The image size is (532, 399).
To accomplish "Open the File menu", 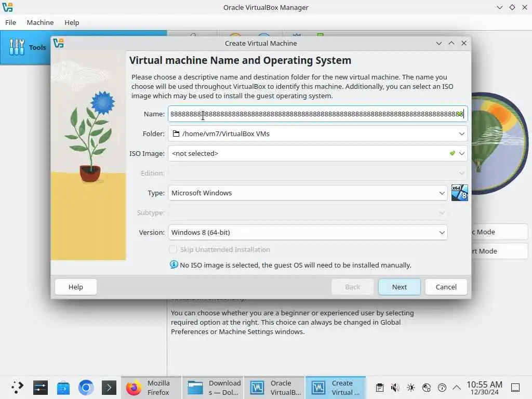I will [10, 22].
